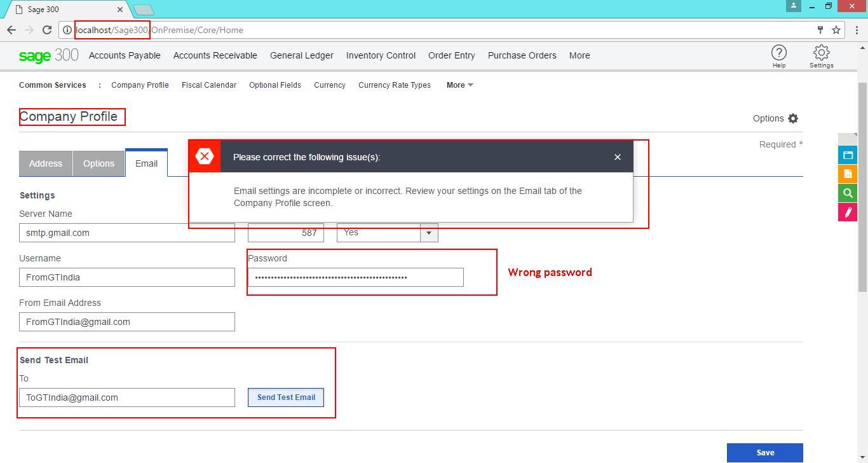868x463 pixels.
Task: Open the Settings gear icon
Action: click(x=821, y=53)
